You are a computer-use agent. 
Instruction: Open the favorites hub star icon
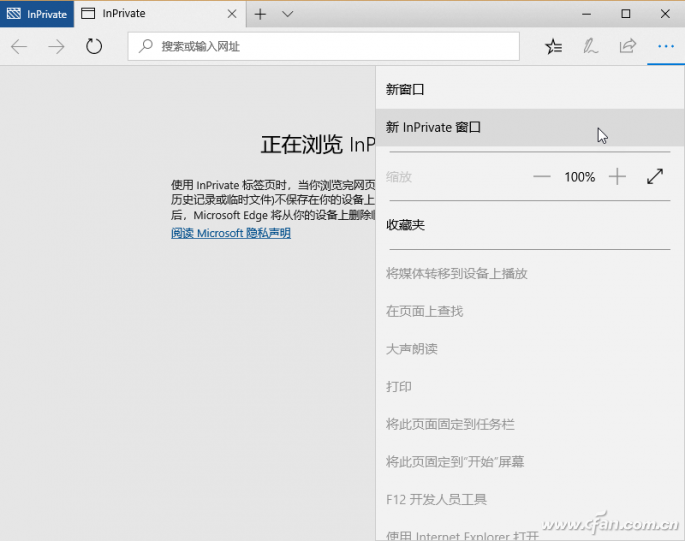pyautogui.click(x=554, y=46)
